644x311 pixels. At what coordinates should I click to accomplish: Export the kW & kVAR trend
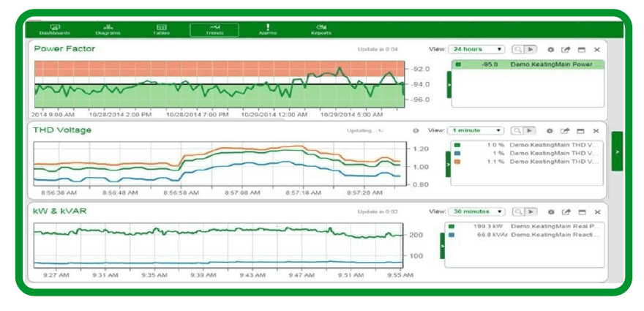[565, 212]
